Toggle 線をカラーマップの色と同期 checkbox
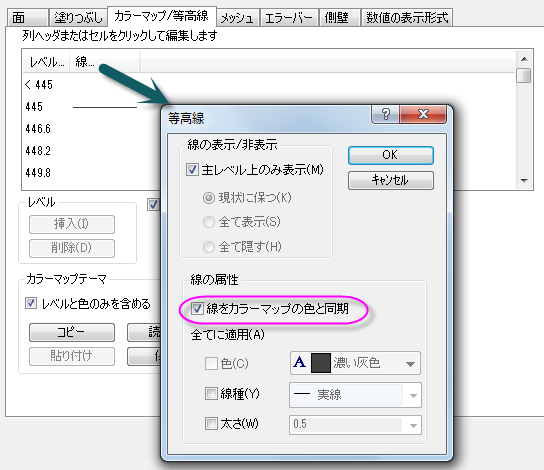Viewport: 544px width, 470px height. coord(197,308)
